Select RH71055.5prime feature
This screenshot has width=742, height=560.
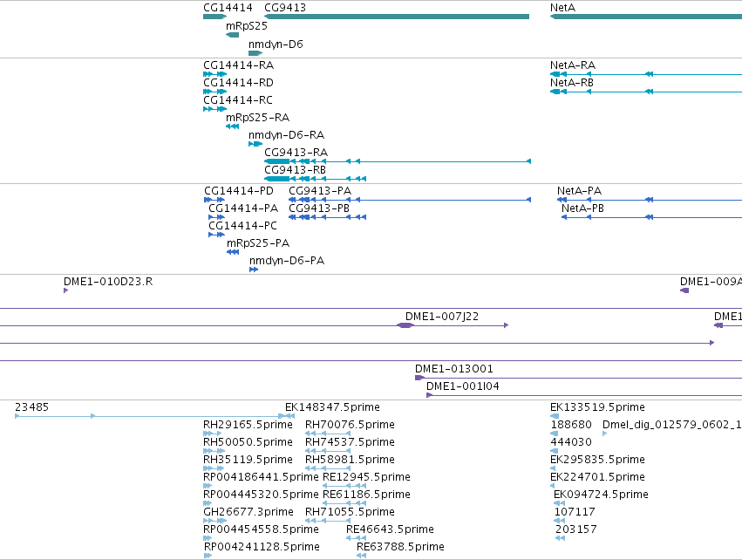(x=328, y=521)
